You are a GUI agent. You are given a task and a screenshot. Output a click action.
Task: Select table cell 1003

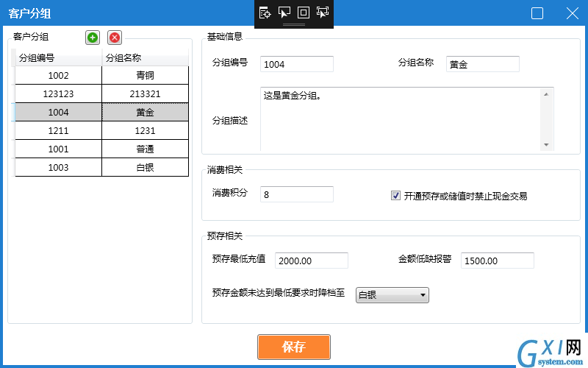click(x=59, y=168)
